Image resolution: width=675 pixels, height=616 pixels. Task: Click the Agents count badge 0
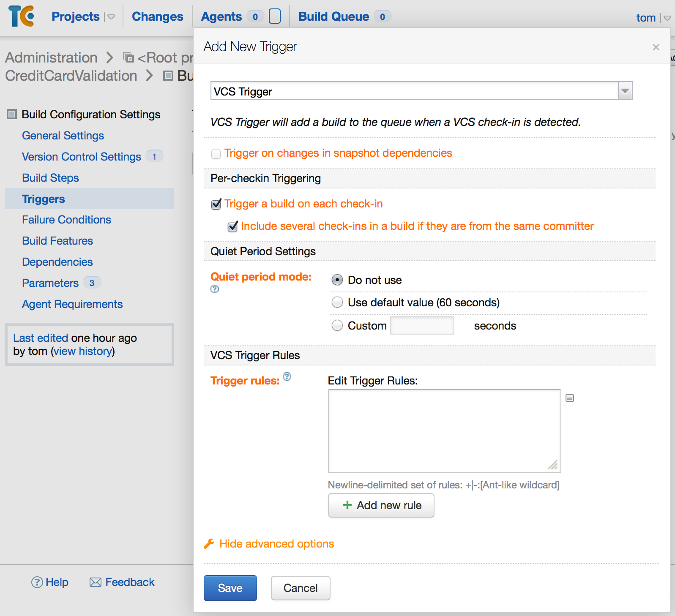[x=255, y=16]
